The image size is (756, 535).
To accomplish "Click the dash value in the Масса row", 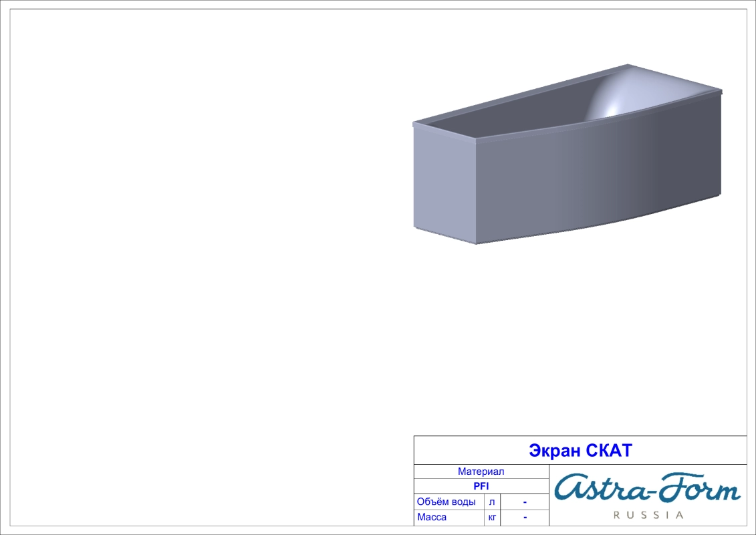I will 525,517.
